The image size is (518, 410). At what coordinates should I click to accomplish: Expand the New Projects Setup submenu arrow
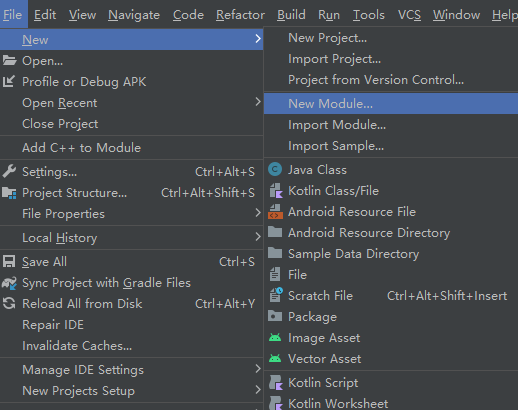(x=258, y=390)
